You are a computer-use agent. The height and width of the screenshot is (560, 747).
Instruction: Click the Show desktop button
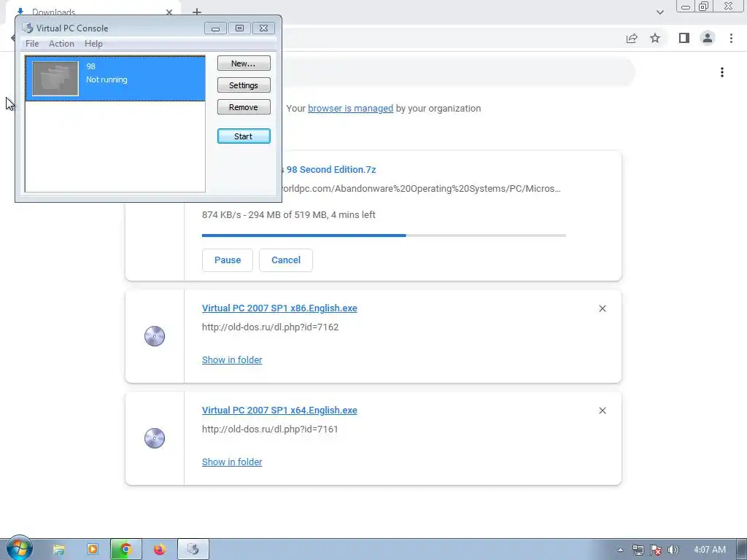pyautogui.click(x=742, y=550)
